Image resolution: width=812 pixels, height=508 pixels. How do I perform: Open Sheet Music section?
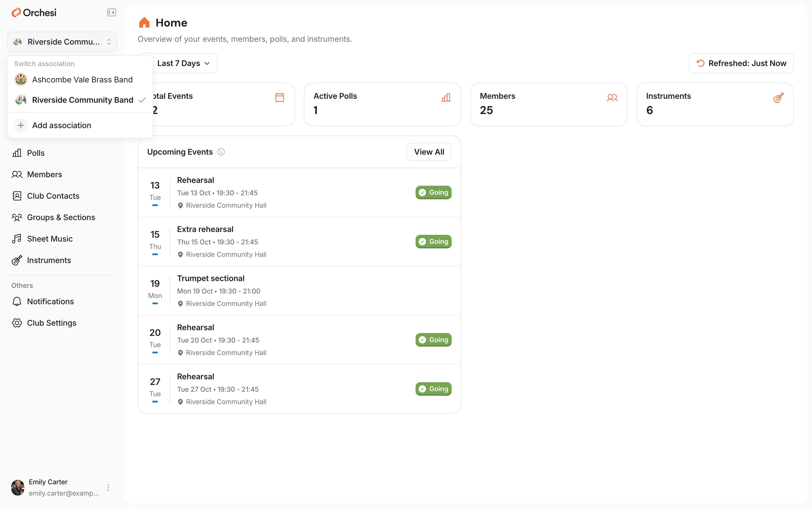(x=62, y=239)
